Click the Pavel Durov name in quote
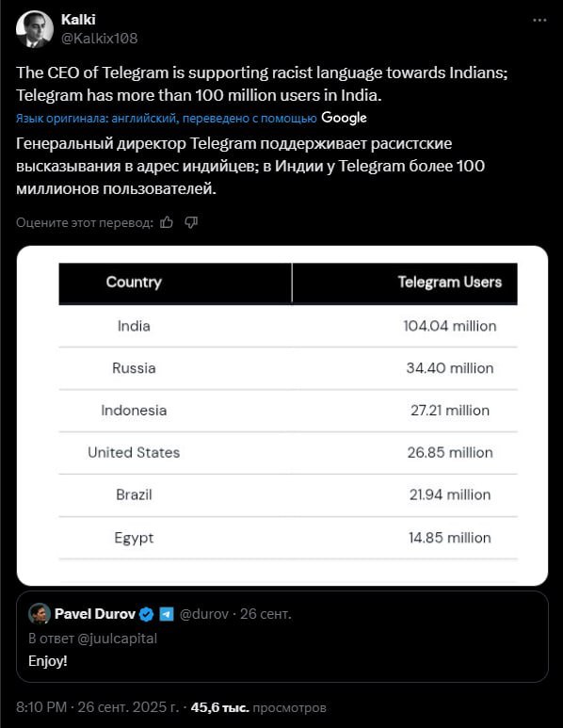This screenshot has width=563, height=728. click(x=95, y=614)
